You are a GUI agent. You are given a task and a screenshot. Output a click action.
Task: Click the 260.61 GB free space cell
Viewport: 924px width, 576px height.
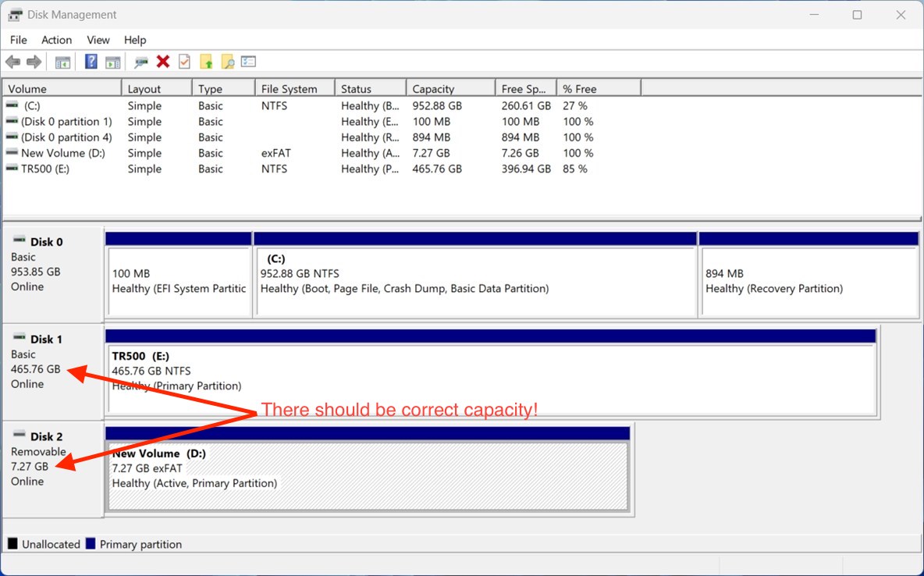[x=526, y=105]
